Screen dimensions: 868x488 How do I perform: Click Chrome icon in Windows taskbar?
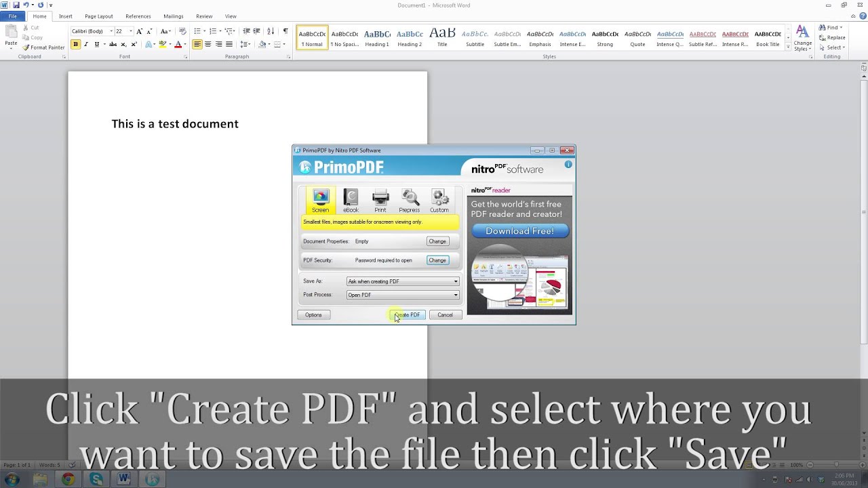point(68,480)
